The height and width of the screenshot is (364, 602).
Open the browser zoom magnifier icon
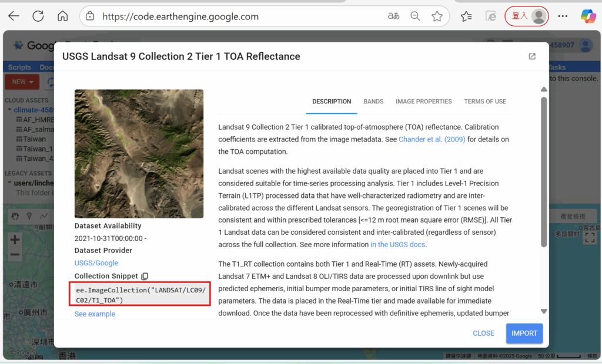(415, 16)
